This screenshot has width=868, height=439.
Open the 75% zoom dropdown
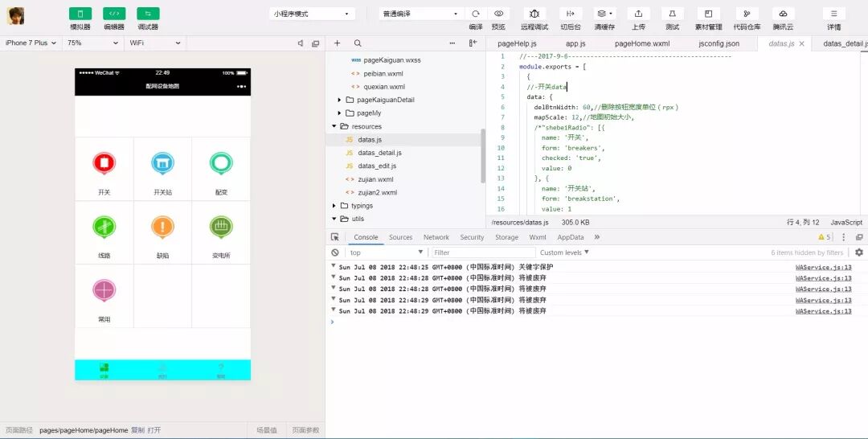click(x=93, y=43)
